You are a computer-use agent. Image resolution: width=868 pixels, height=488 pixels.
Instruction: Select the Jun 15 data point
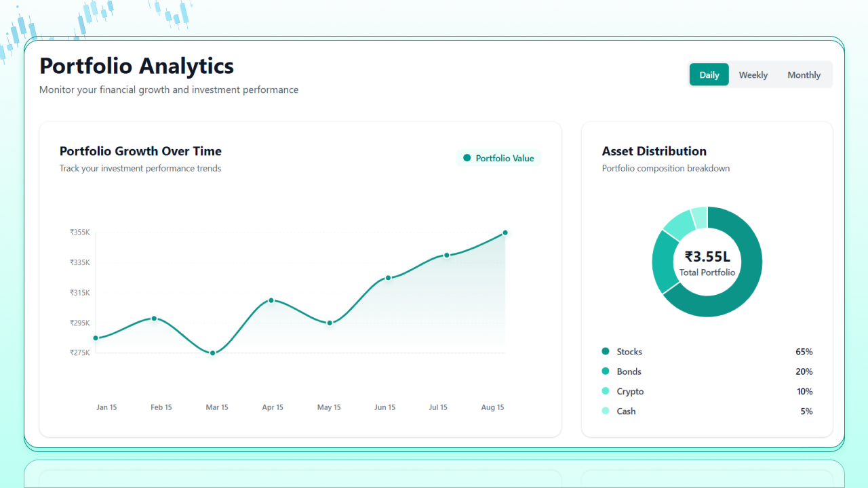coord(389,278)
